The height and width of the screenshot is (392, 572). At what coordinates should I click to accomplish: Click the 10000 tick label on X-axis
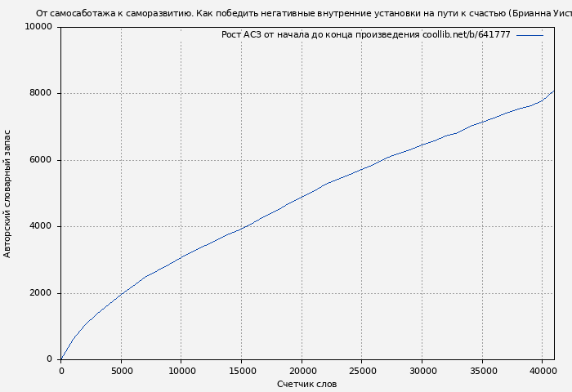(x=181, y=370)
